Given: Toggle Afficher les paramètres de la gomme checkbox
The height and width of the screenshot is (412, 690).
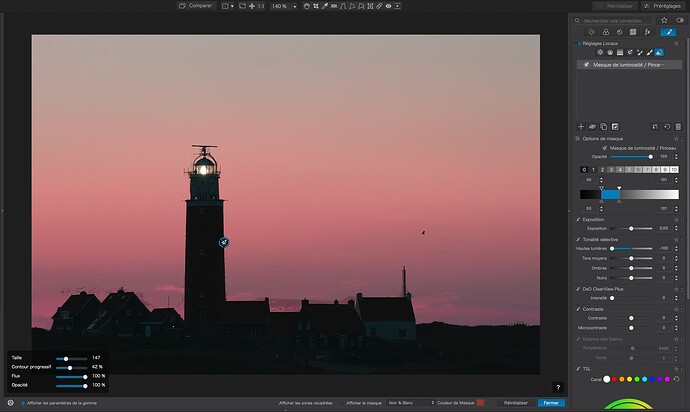Looking at the screenshot, I should pyautogui.click(x=23, y=403).
